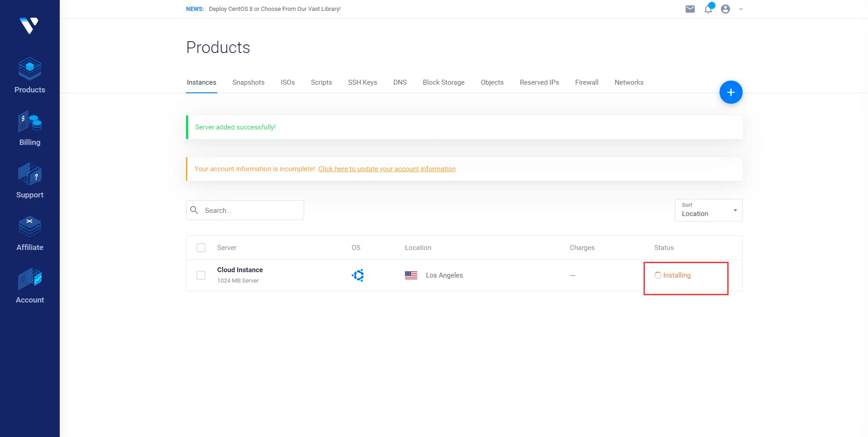Switch to the Firewall tab

587,82
